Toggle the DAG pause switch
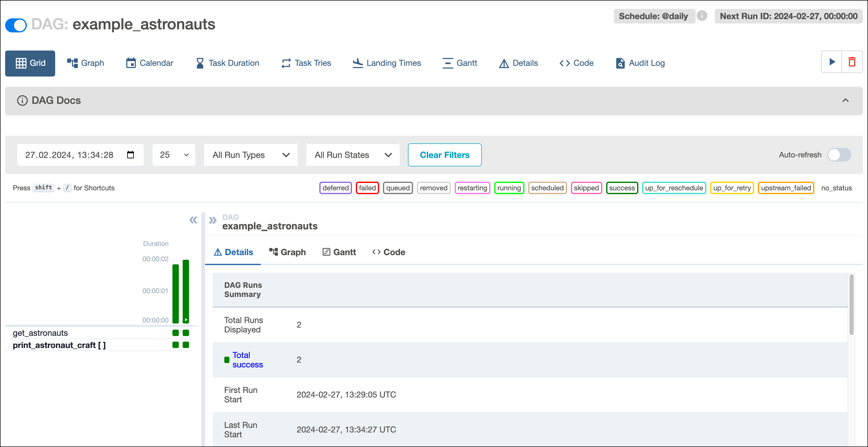The height and width of the screenshot is (447, 868). (16, 25)
